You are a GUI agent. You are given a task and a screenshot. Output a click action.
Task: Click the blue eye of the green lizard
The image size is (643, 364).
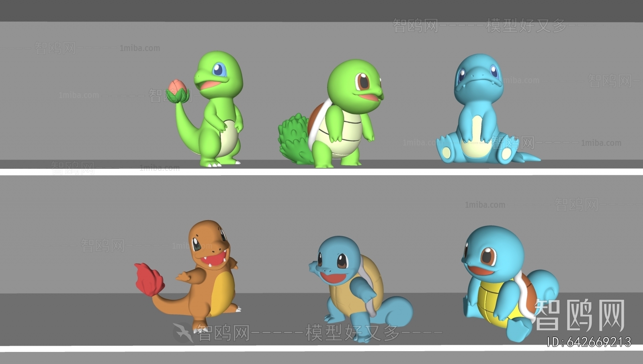tap(219, 70)
